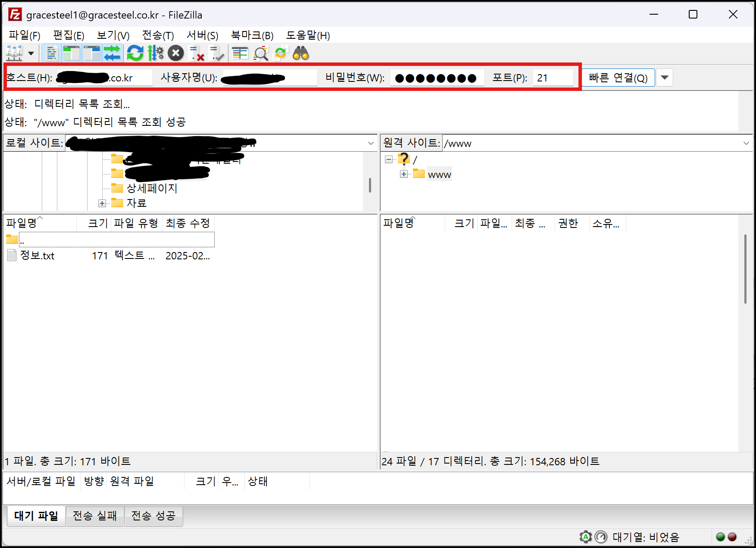Switch to the 전송 실패 tab

94,516
